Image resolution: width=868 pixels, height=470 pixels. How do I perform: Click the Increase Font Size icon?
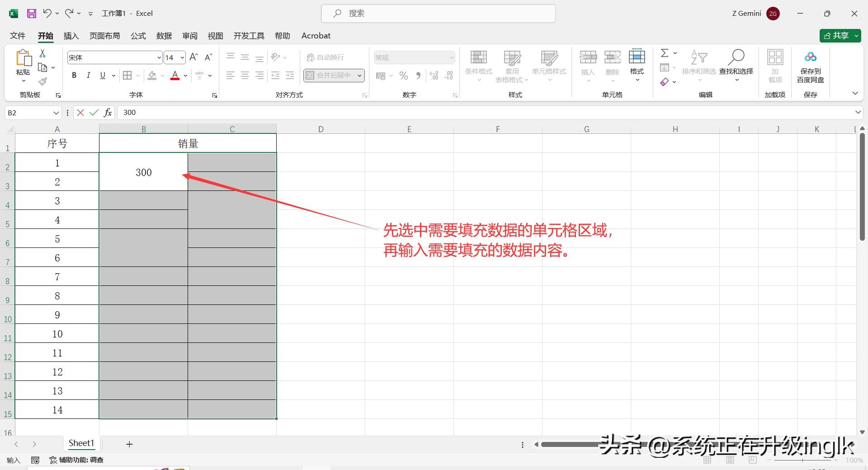(x=193, y=57)
